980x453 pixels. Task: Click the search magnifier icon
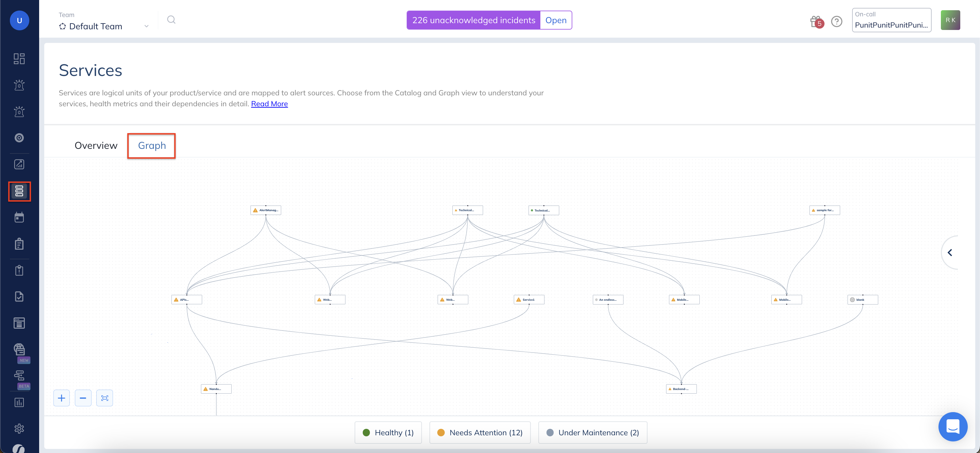click(x=171, y=20)
